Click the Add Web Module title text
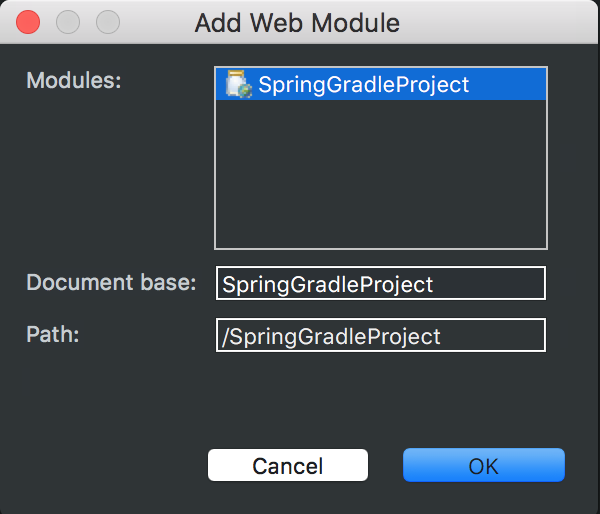 (x=297, y=22)
